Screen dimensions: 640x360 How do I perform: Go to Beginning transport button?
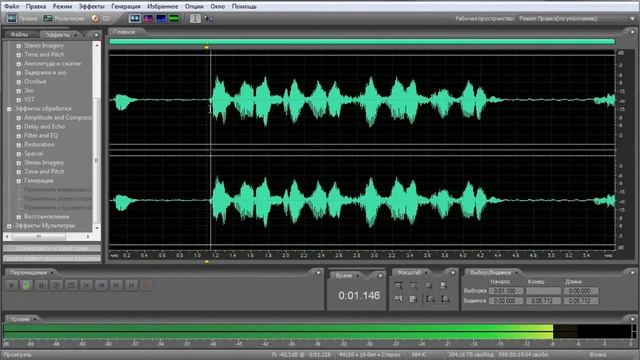tap(87, 285)
